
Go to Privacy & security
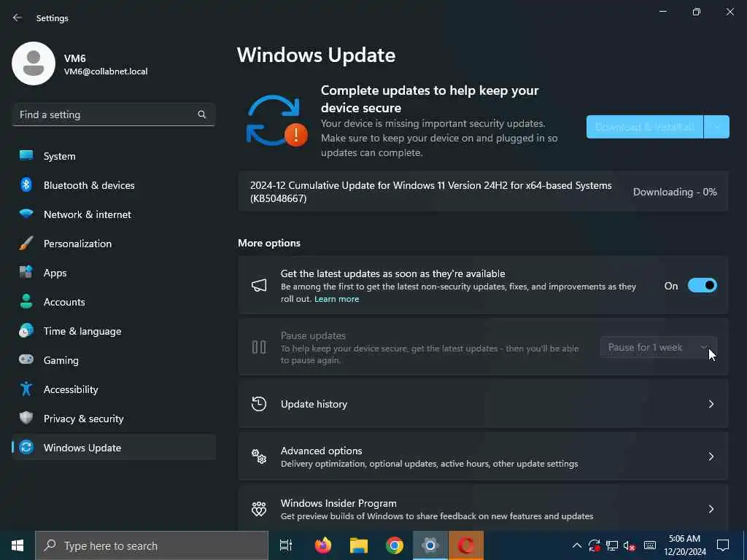click(x=114, y=418)
